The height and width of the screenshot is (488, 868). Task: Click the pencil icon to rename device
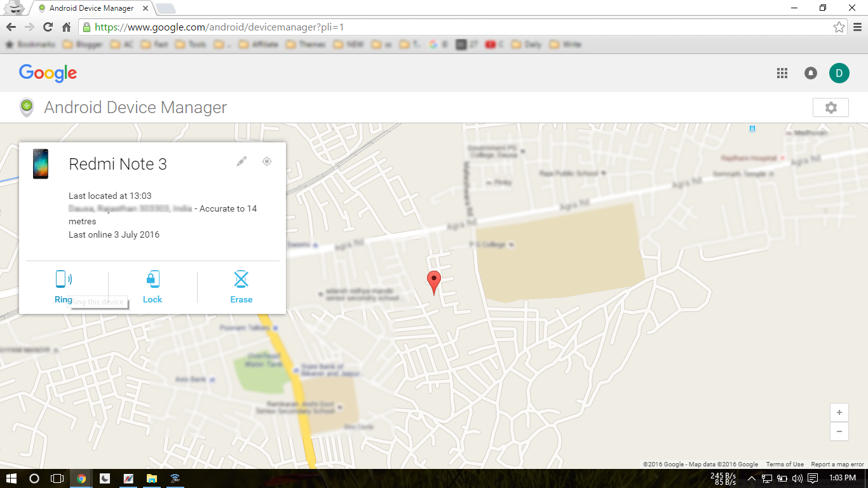[x=241, y=161]
